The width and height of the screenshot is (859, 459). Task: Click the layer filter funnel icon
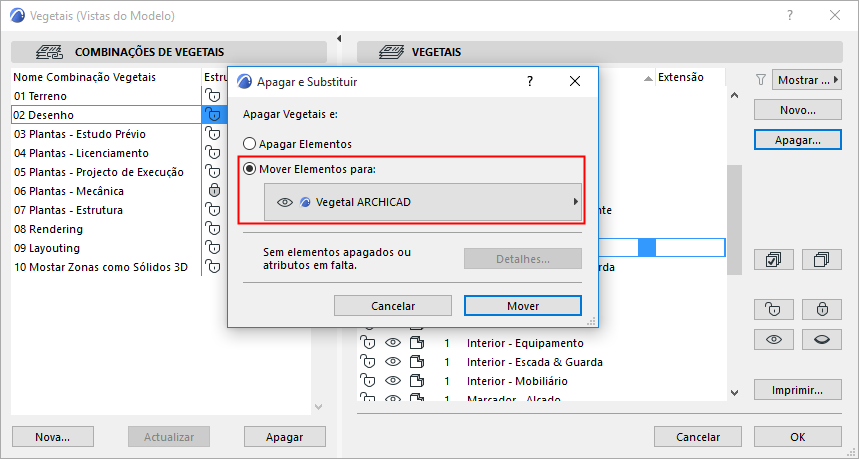pos(760,79)
